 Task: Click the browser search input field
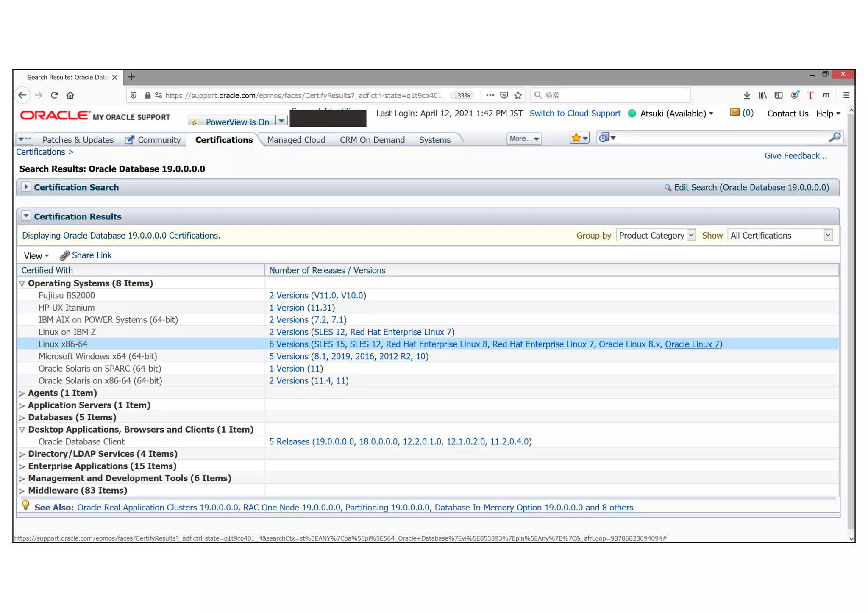[x=610, y=95]
